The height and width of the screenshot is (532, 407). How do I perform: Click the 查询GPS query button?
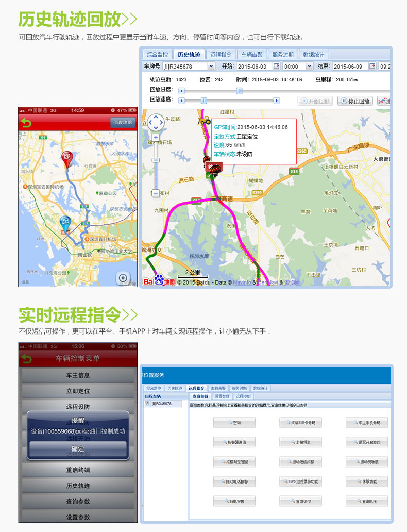(x=300, y=501)
